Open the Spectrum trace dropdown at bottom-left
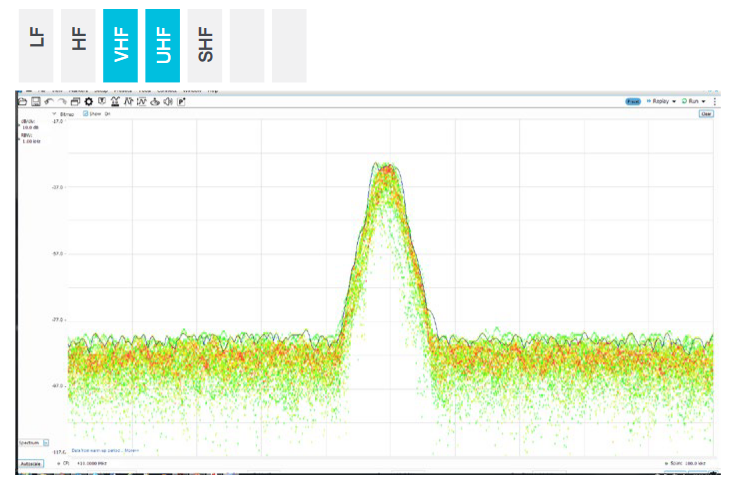 click(x=45, y=441)
